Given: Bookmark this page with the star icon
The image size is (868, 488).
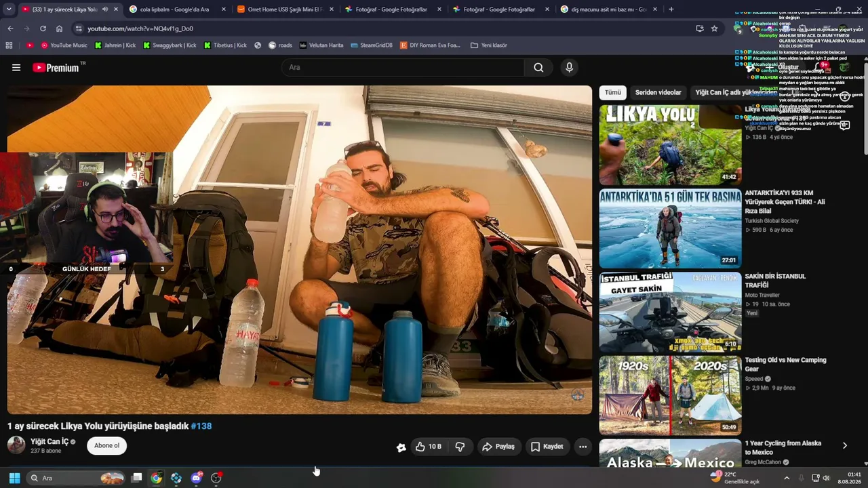Looking at the screenshot, I should pos(714,28).
